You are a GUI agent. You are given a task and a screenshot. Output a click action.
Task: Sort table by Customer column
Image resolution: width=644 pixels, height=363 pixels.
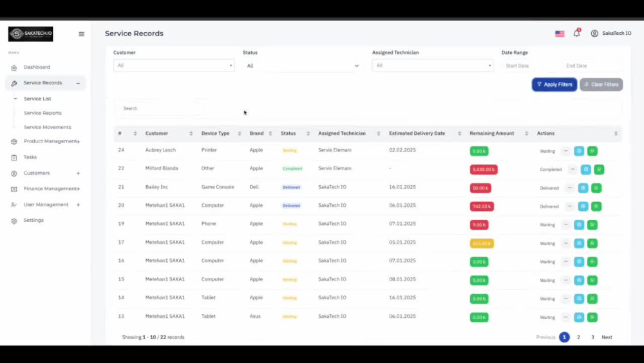[x=169, y=133]
